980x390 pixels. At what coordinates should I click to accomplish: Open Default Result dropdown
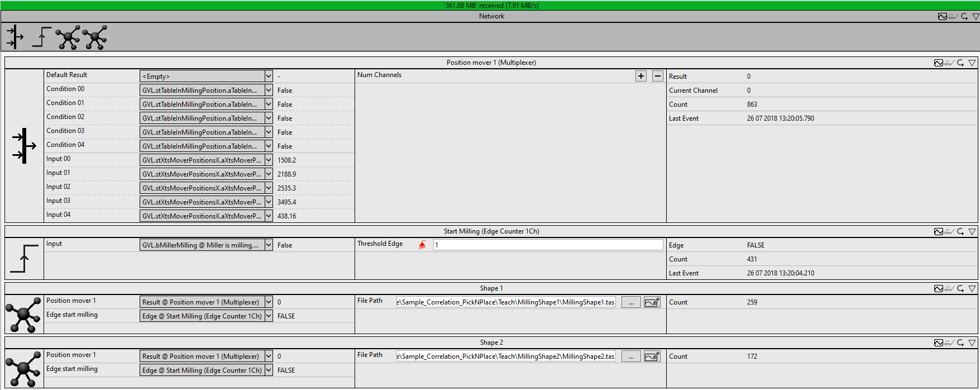pyautogui.click(x=206, y=76)
